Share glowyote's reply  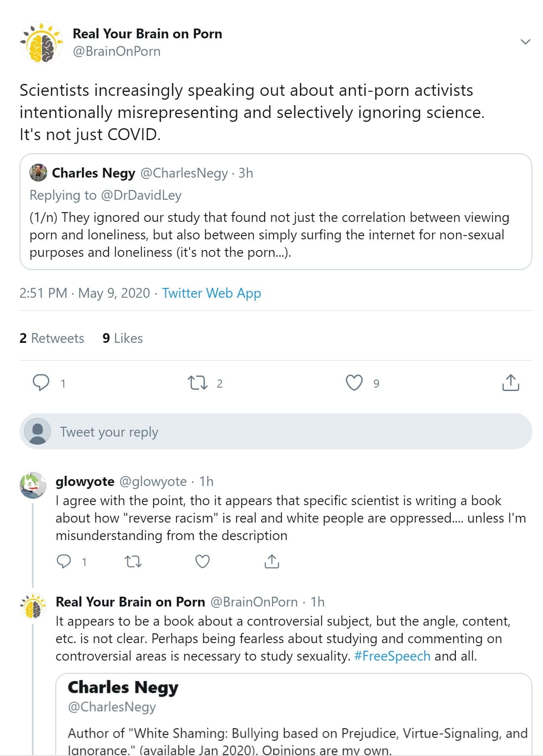click(x=271, y=562)
